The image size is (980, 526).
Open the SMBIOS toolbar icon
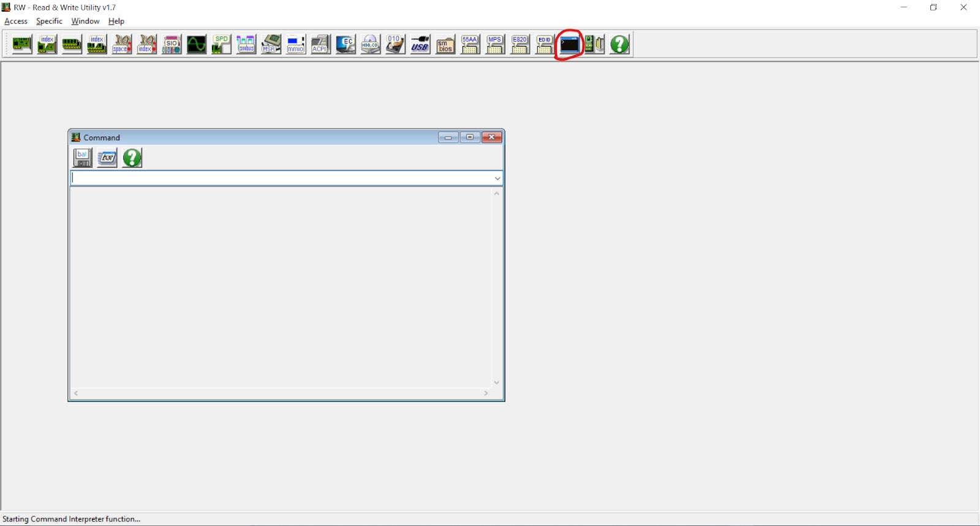click(445, 44)
